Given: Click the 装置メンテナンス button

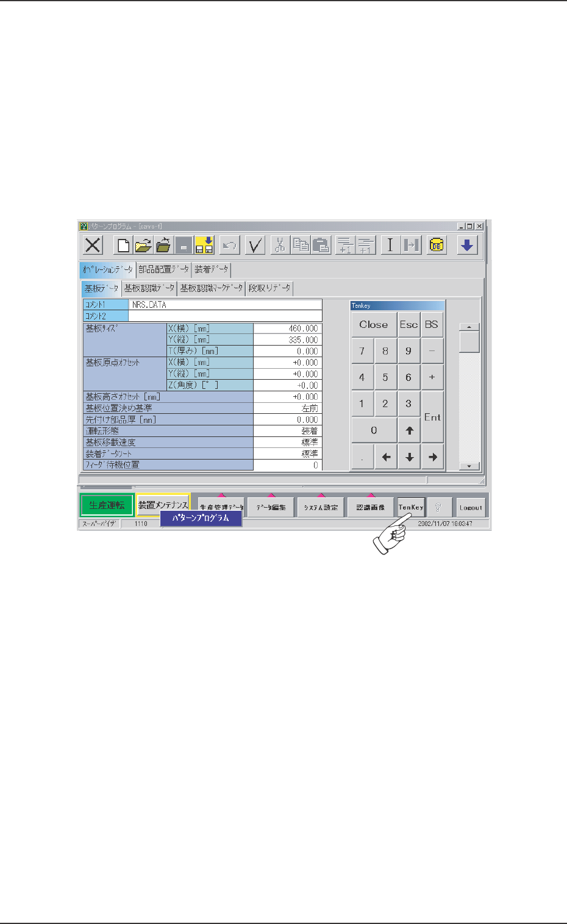Looking at the screenshot, I should click(163, 505).
